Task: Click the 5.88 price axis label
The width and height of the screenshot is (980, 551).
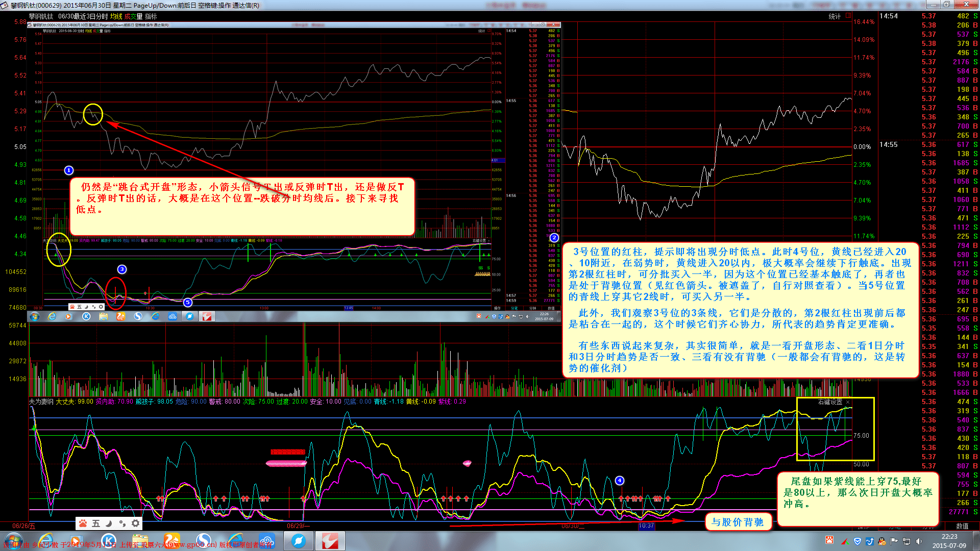Action: point(20,22)
